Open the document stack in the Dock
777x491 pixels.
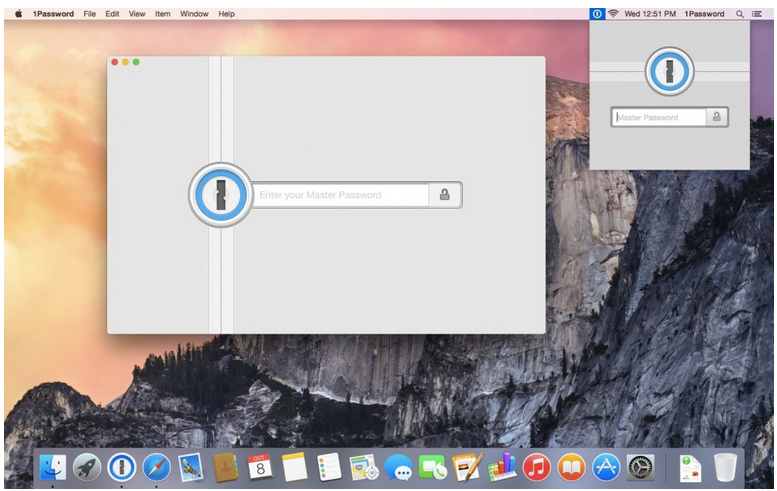pyautogui.click(x=690, y=468)
